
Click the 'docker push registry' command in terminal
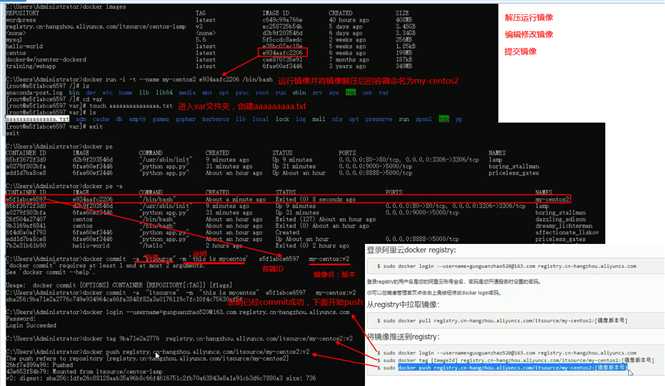(x=158, y=352)
